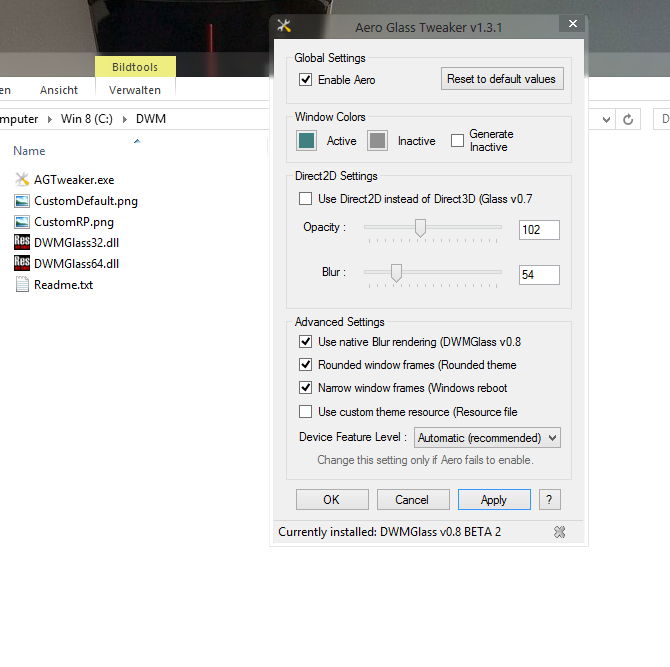Check the Generate Inactive option

point(457,140)
